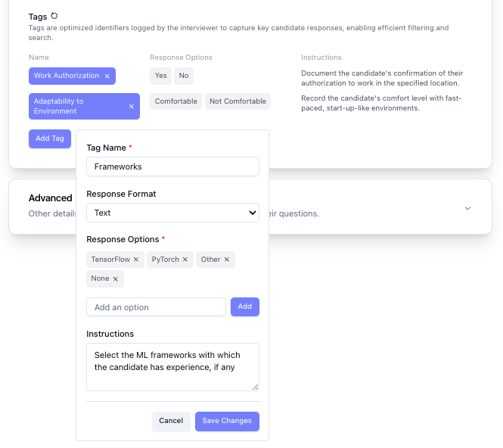Delete the Other response option
Viewport: 503px width, 448px height.
[x=226, y=260]
